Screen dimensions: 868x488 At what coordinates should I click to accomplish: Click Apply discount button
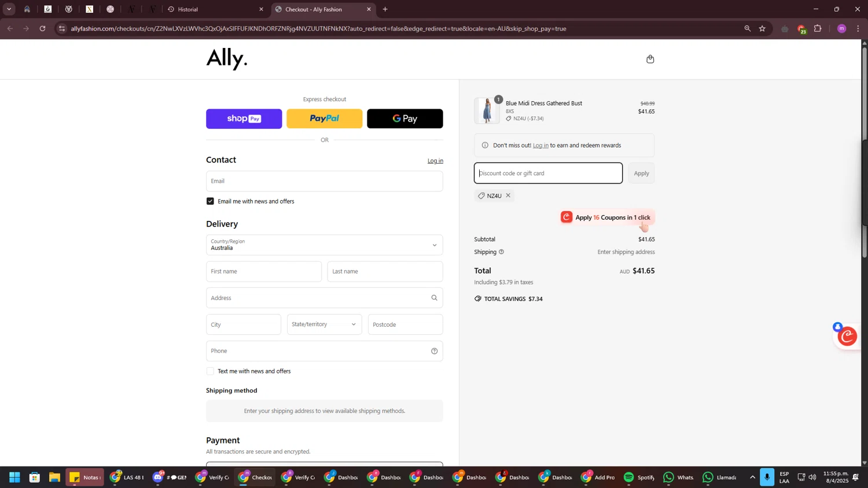point(641,173)
